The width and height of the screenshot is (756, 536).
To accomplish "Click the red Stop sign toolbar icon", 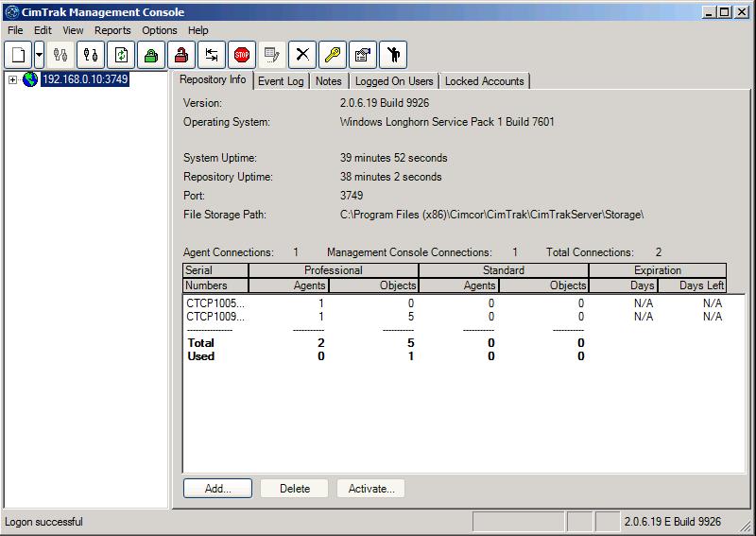I will (x=242, y=55).
